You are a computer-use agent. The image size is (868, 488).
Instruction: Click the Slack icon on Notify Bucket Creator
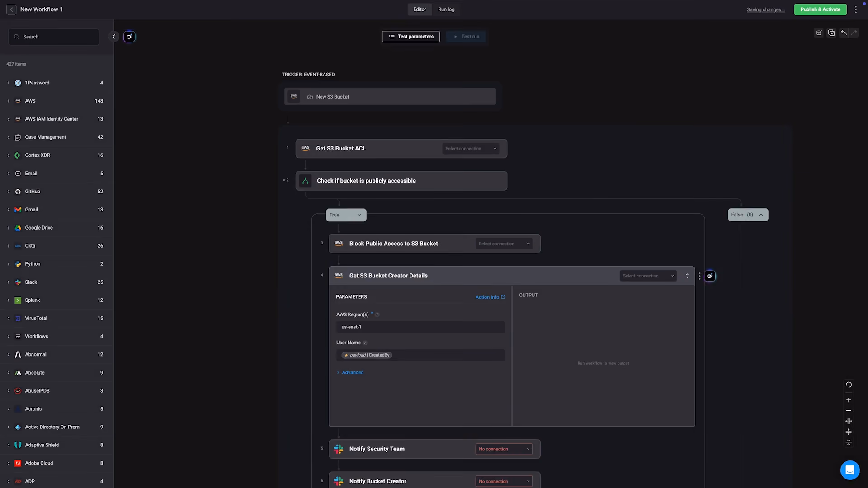click(339, 481)
